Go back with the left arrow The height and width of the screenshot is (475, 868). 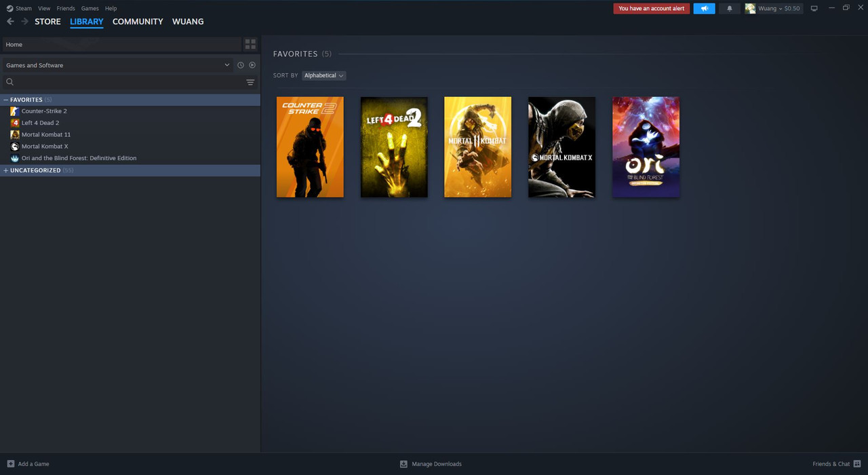pyautogui.click(x=10, y=22)
